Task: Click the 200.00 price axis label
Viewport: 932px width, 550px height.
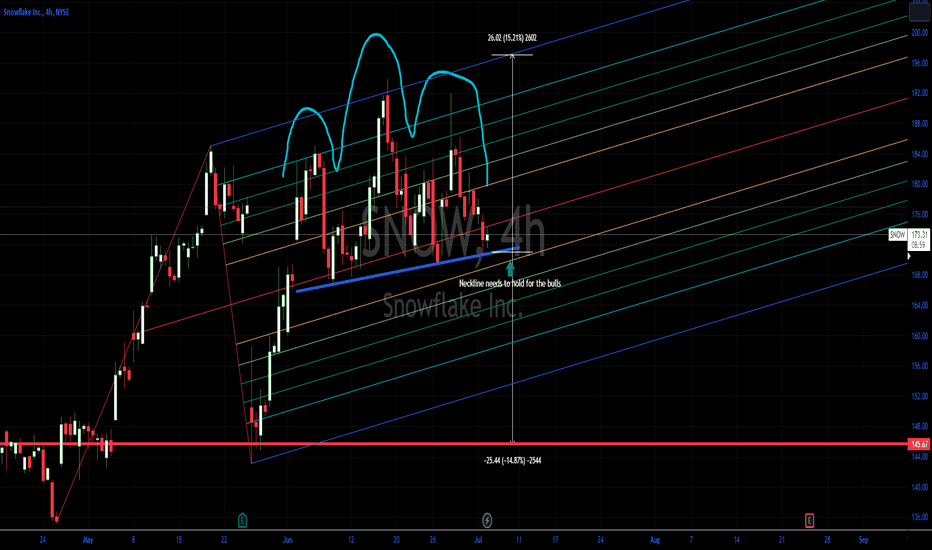Action: [x=919, y=33]
